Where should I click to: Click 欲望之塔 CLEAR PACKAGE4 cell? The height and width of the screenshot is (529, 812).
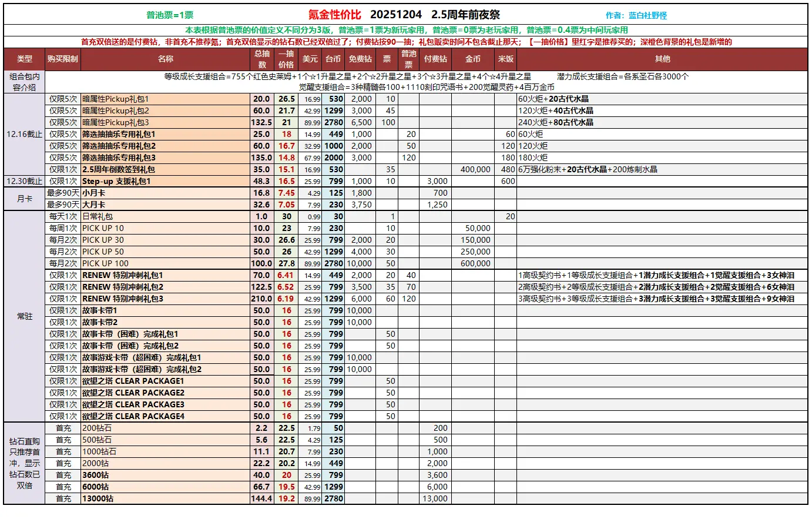click(x=133, y=416)
